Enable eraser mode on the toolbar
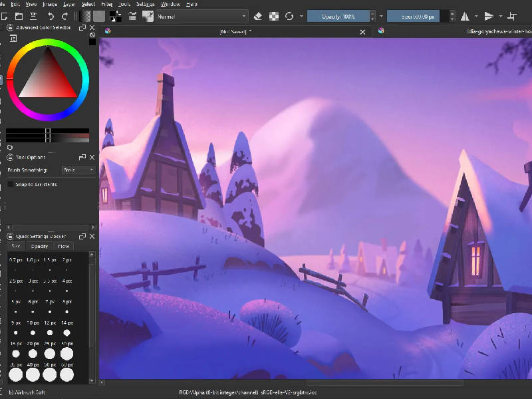 point(257,15)
